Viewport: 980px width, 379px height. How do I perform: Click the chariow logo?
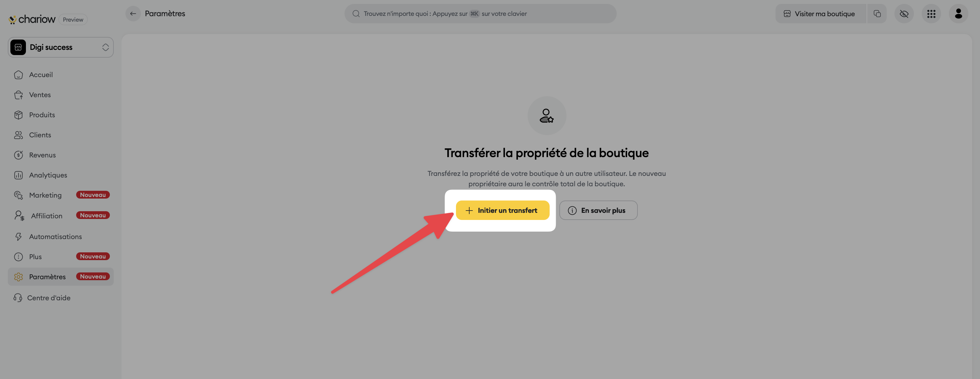(32, 19)
